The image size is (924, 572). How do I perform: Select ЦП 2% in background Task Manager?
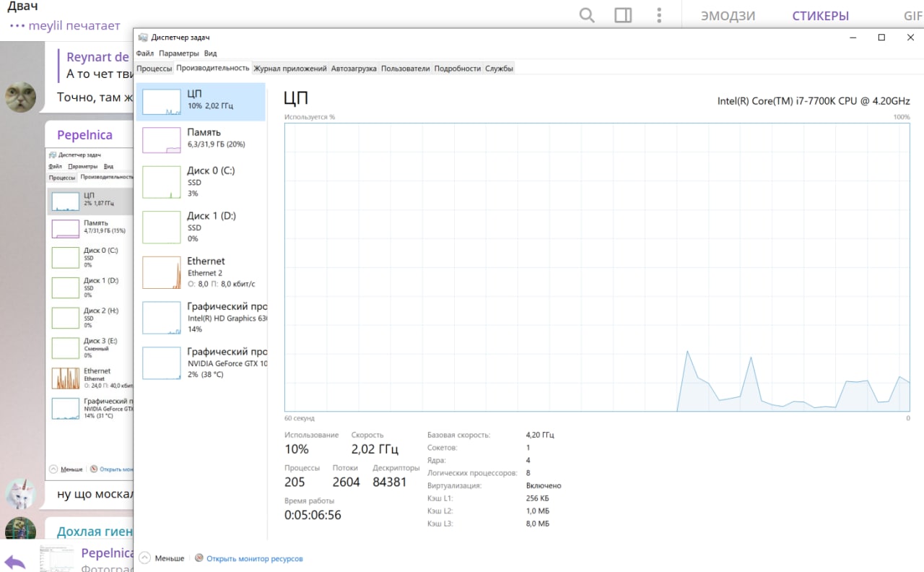90,201
